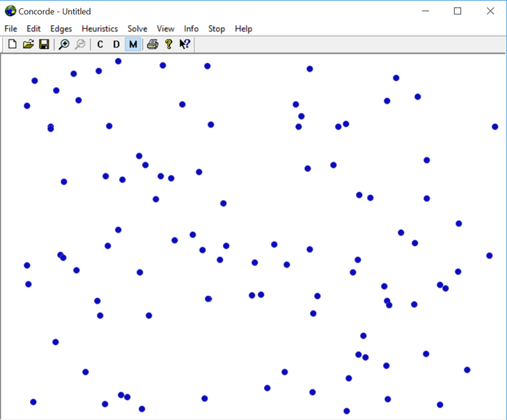Open a file using the folder icon
Viewport: 507px width, 420px height.
[x=29, y=44]
